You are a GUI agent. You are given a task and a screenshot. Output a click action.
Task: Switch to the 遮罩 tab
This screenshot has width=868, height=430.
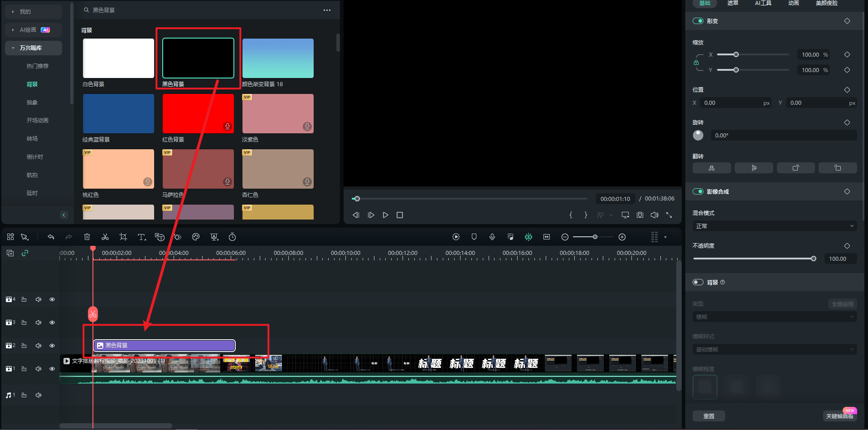pyautogui.click(x=733, y=3)
